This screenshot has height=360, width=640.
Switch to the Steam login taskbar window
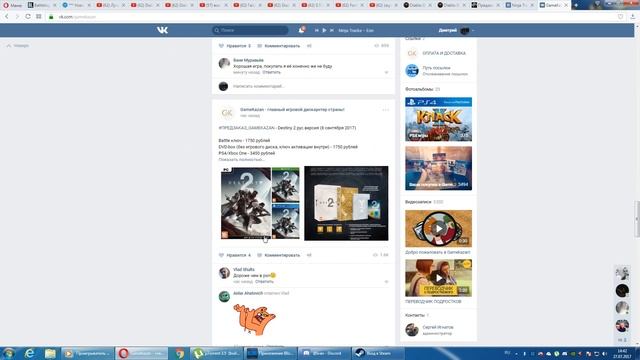378,353
